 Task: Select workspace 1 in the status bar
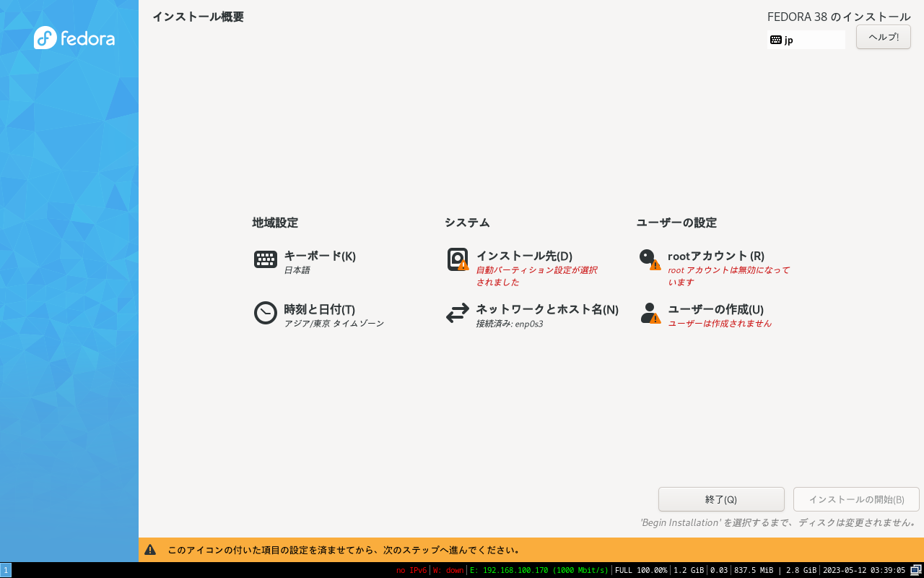tap(6, 570)
